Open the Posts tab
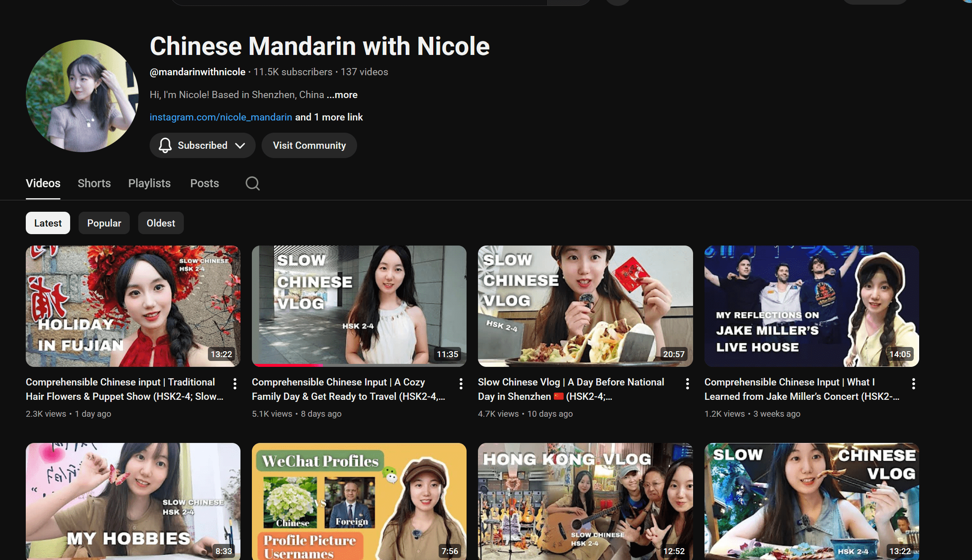This screenshot has width=972, height=560. click(x=205, y=183)
